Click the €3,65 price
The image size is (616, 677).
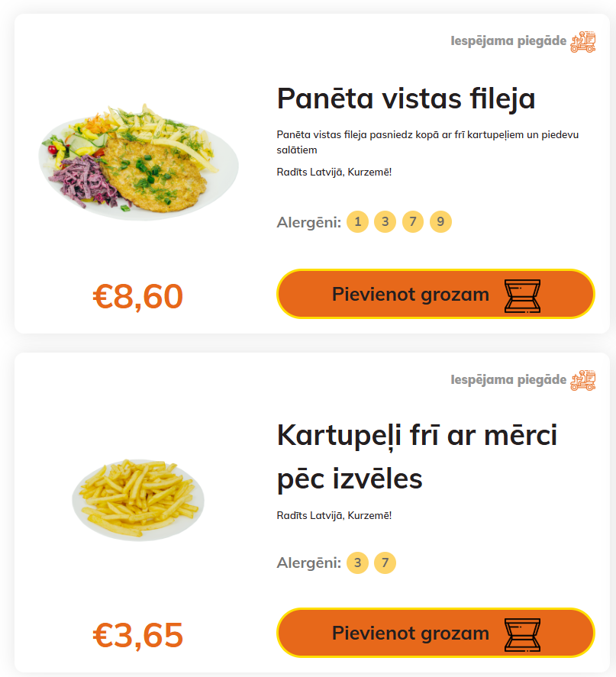tap(138, 635)
